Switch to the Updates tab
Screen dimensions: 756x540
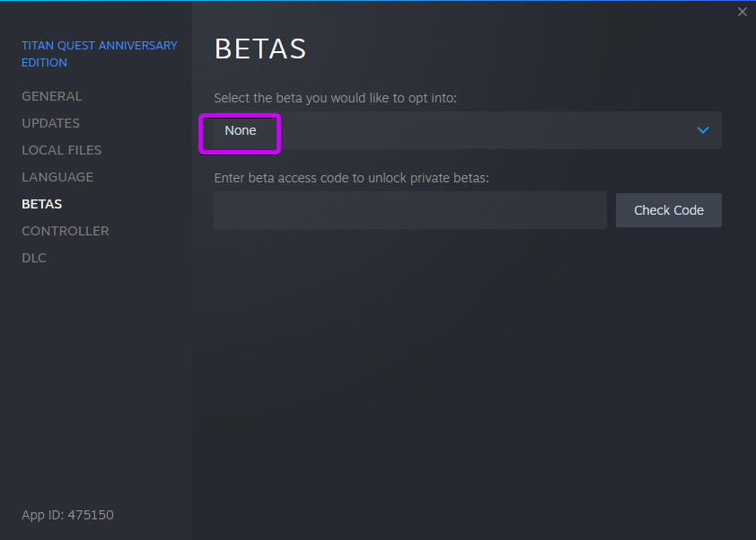[51, 123]
